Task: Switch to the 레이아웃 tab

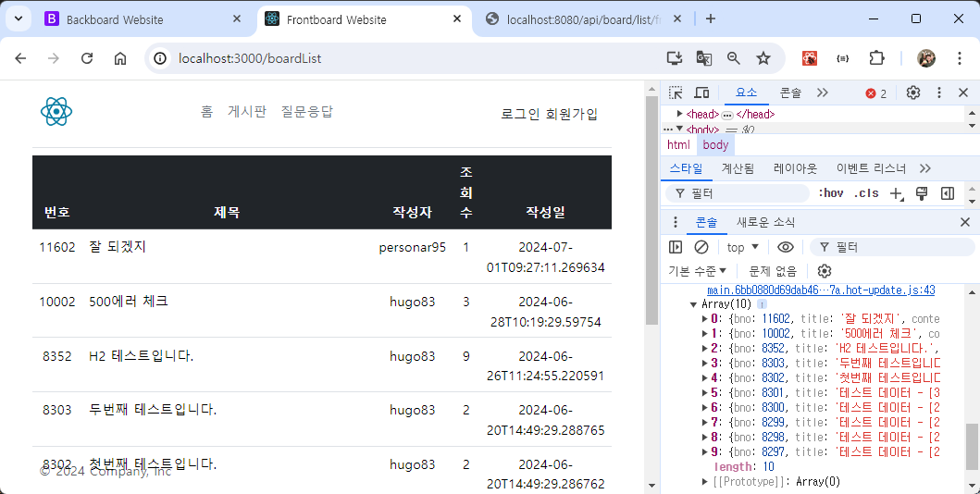Action: coord(795,168)
